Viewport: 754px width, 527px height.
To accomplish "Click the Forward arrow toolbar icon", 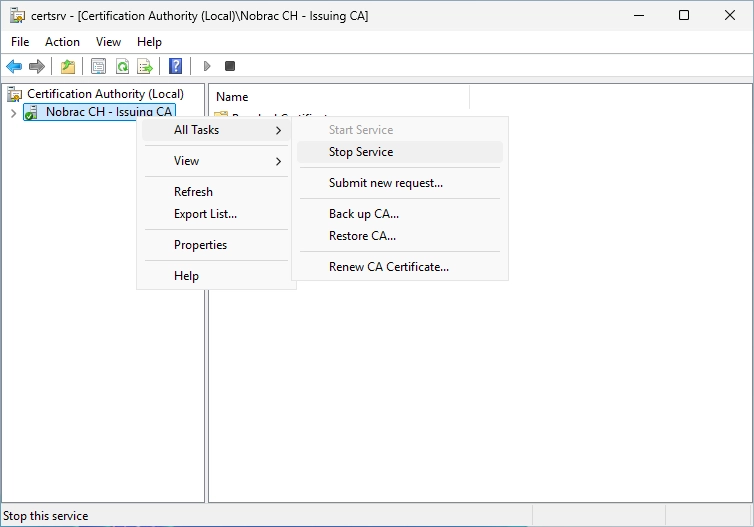I will click(x=37, y=66).
